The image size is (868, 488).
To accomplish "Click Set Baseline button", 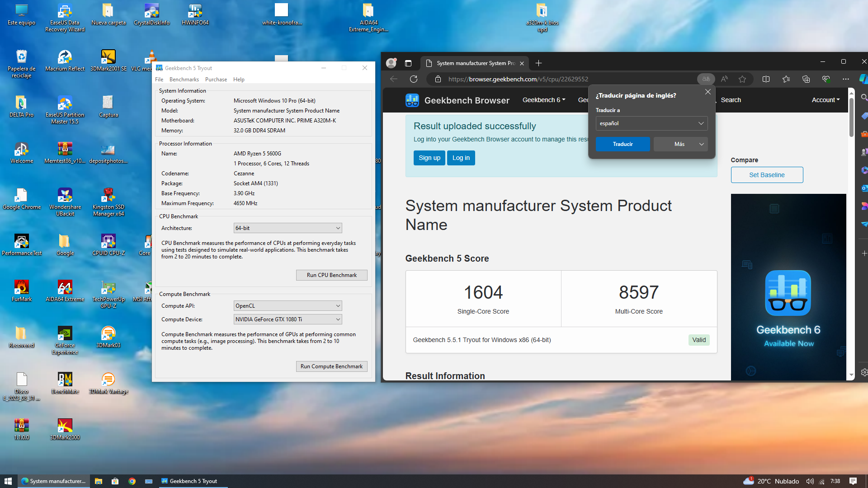I will (767, 175).
